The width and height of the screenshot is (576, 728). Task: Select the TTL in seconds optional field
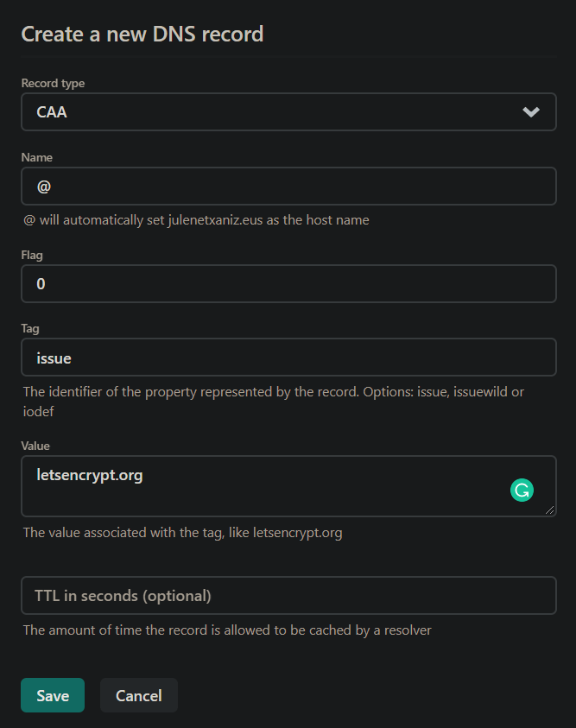pos(288,595)
